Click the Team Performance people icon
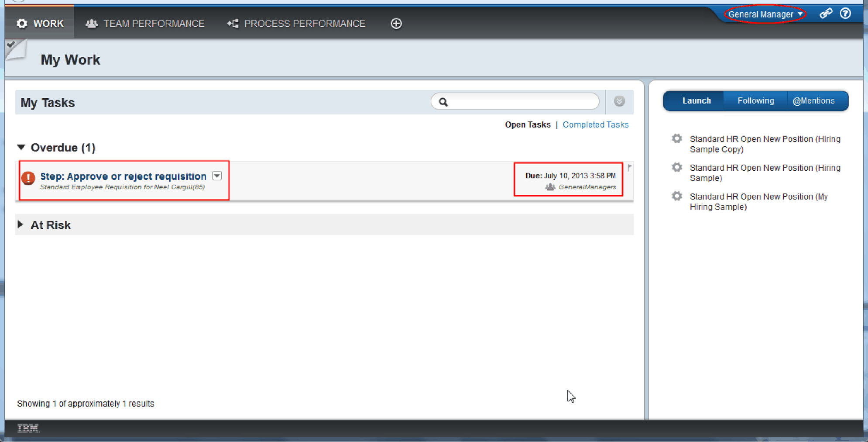This screenshot has height=442, width=868. [91, 24]
